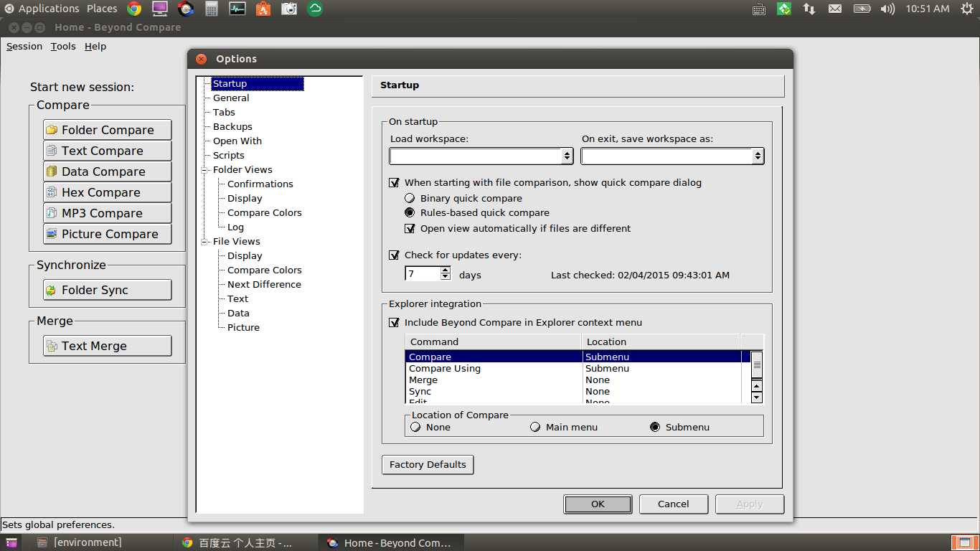Open the On exit save workspace dropdown

point(758,156)
